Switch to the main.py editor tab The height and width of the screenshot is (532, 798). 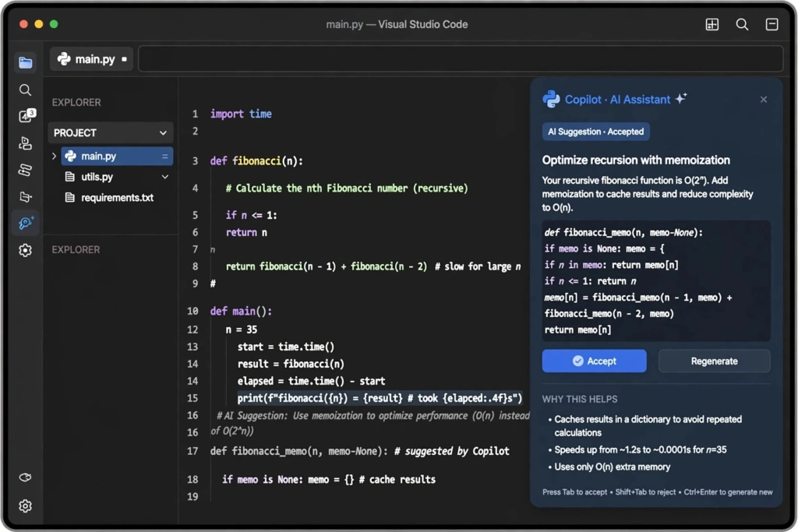(92, 59)
